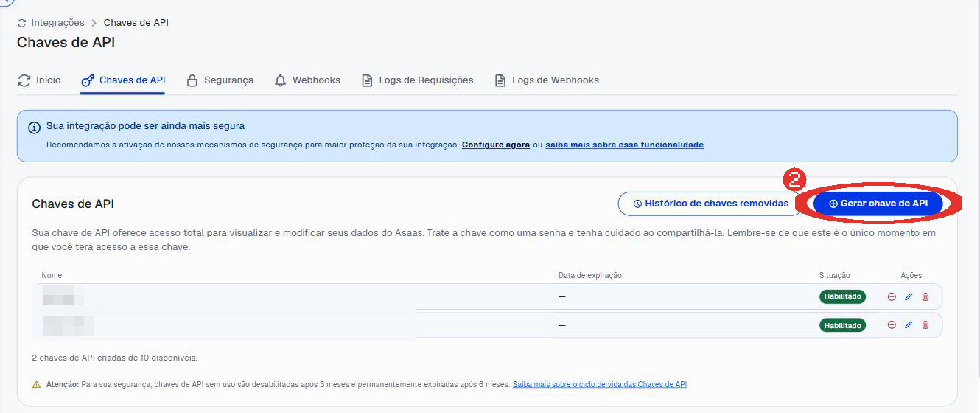Viewport: 980px width, 413px height.
Task: Click the sync icon before Integrações breadcrumb
Action: point(21,23)
